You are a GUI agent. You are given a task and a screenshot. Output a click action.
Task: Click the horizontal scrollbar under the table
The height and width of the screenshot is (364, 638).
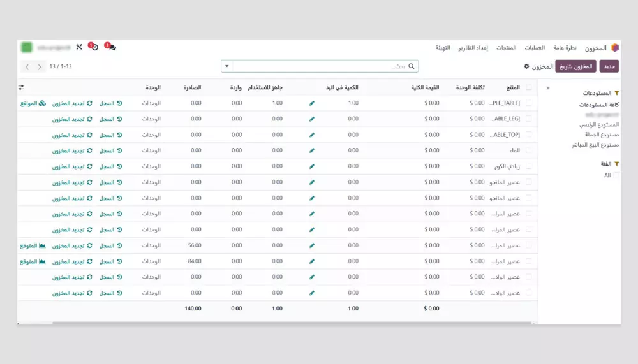tap(292, 323)
